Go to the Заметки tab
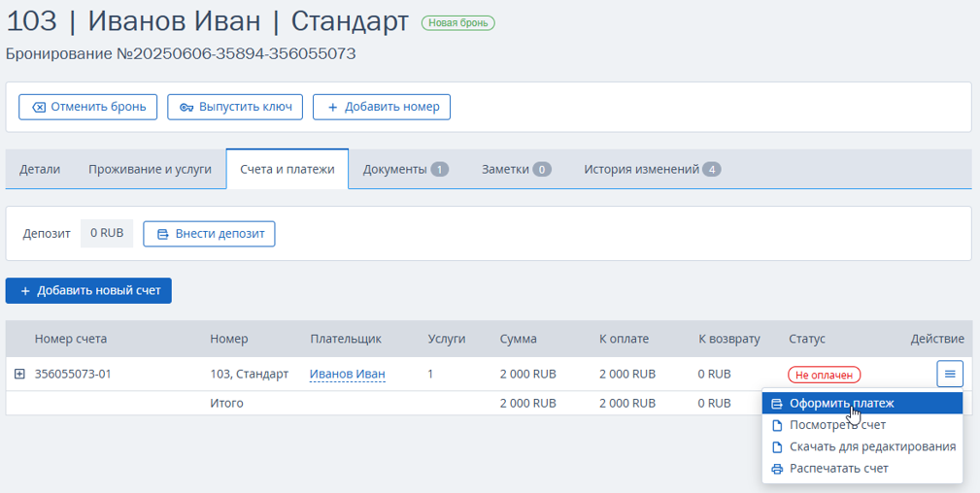Screen dimensions: 980x493 coord(517,169)
